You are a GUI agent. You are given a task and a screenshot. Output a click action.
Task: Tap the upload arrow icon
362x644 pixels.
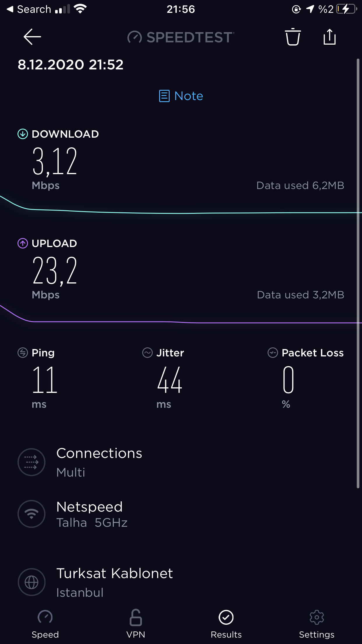tap(23, 243)
